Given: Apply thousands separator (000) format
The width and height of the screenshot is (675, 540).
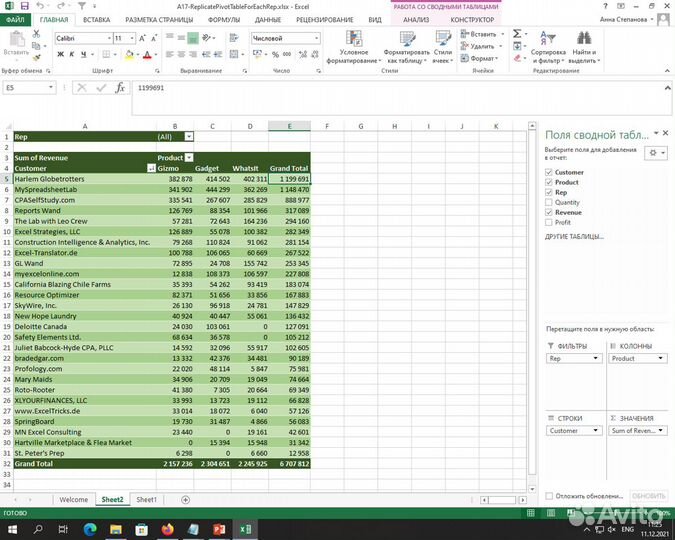Looking at the screenshot, I should click(287, 54).
